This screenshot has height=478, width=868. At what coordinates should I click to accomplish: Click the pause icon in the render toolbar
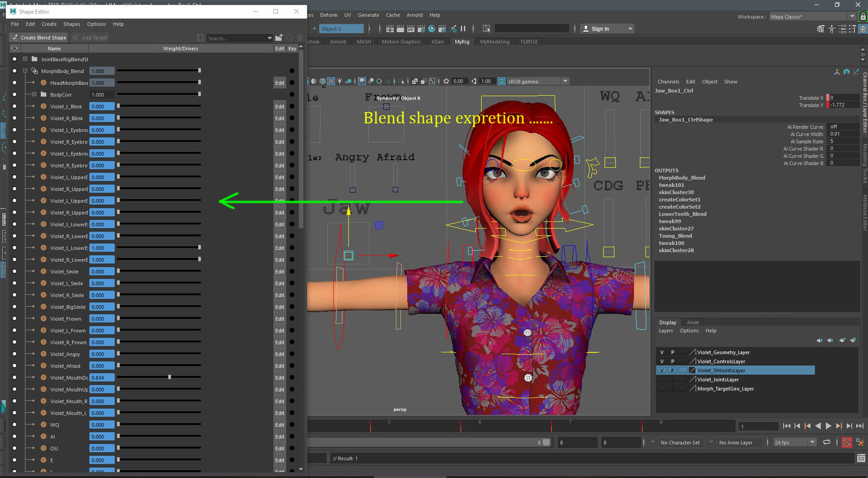(x=463, y=29)
